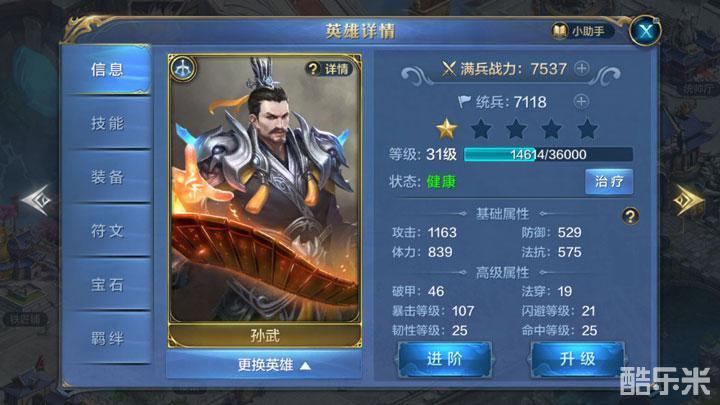Image resolution: width=720 pixels, height=405 pixels.
Task: Close the 英雄详情 window with X
Action: (x=646, y=31)
